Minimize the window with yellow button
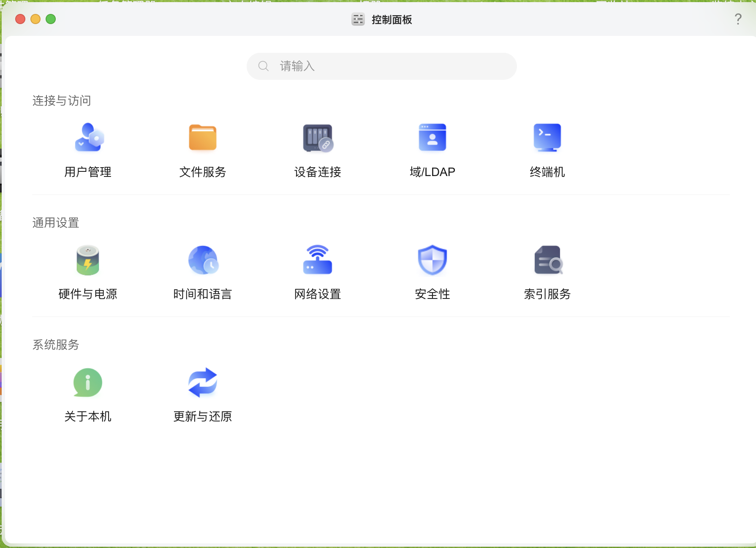Screen dimensions: 756x548 click(35, 19)
